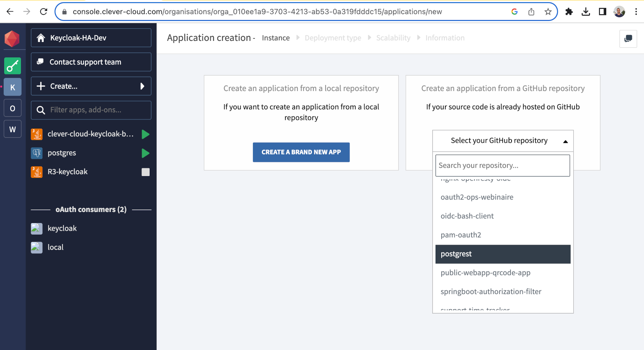Open the R3-keycloak application
644x350 pixels.
pyautogui.click(x=67, y=172)
